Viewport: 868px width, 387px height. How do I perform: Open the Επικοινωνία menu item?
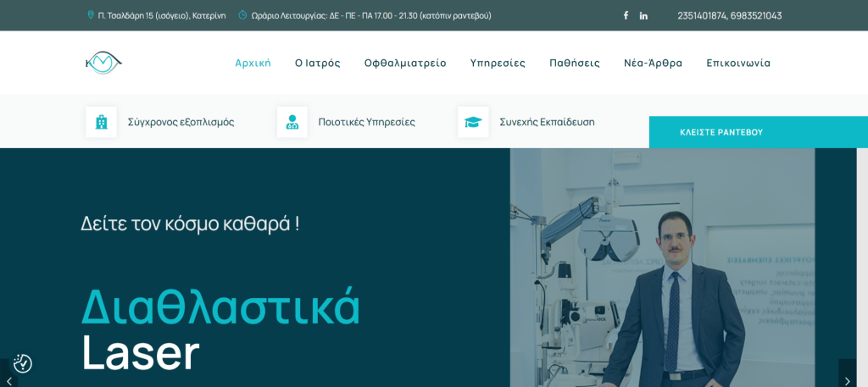[x=738, y=63]
